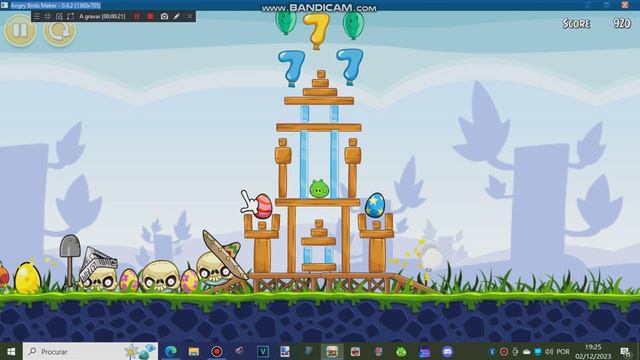Pop the right green balloon
The image size is (640, 360).
(x=353, y=24)
